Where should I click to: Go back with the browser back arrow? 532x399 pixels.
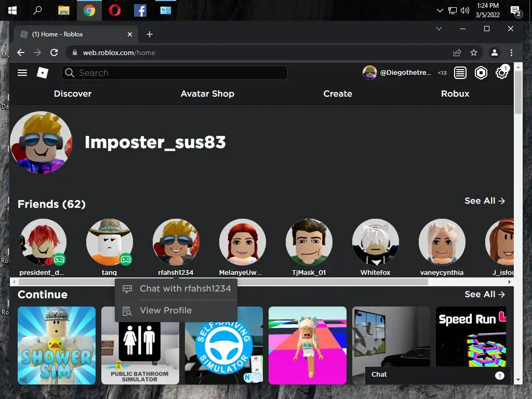click(x=21, y=52)
